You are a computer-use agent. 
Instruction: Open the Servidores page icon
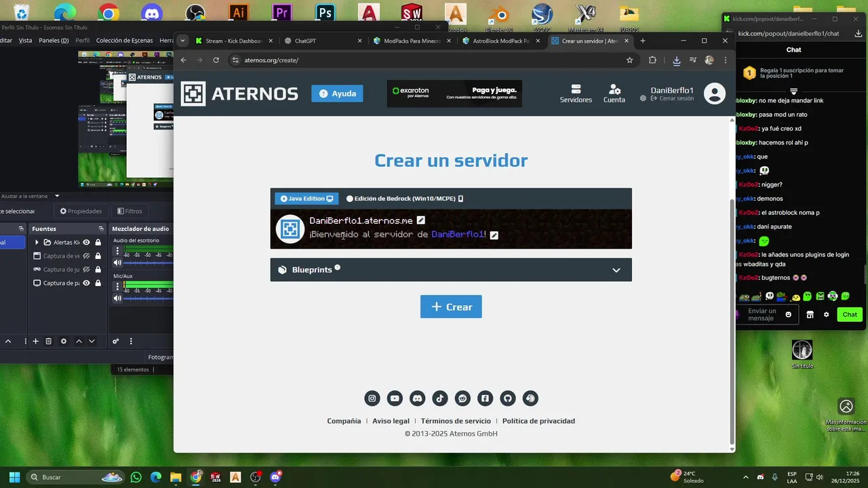[576, 94]
